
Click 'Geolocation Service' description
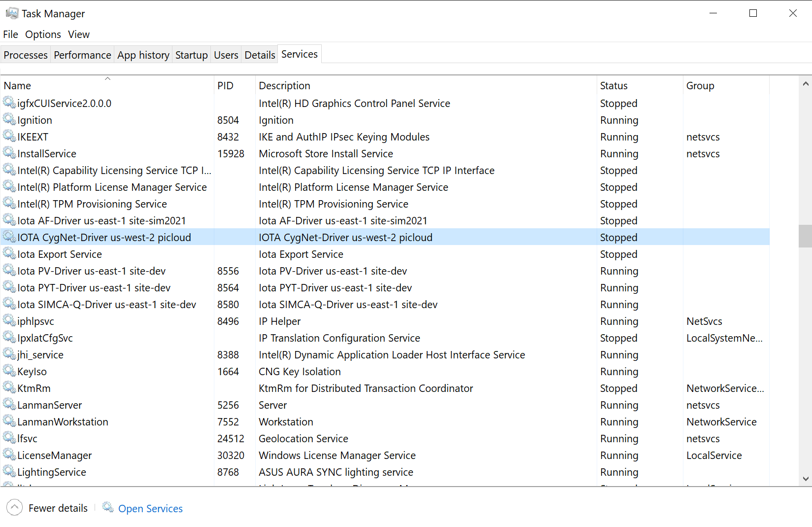[x=304, y=439]
